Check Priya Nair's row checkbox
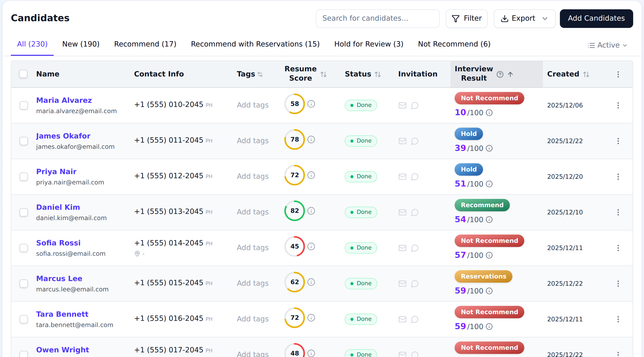Image resolution: width=644 pixels, height=357 pixels. point(24,177)
